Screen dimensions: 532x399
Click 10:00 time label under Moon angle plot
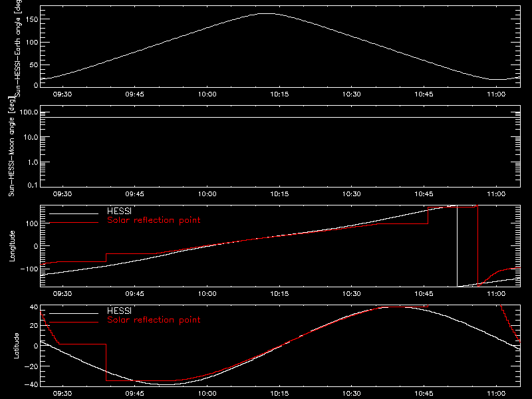click(207, 194)
